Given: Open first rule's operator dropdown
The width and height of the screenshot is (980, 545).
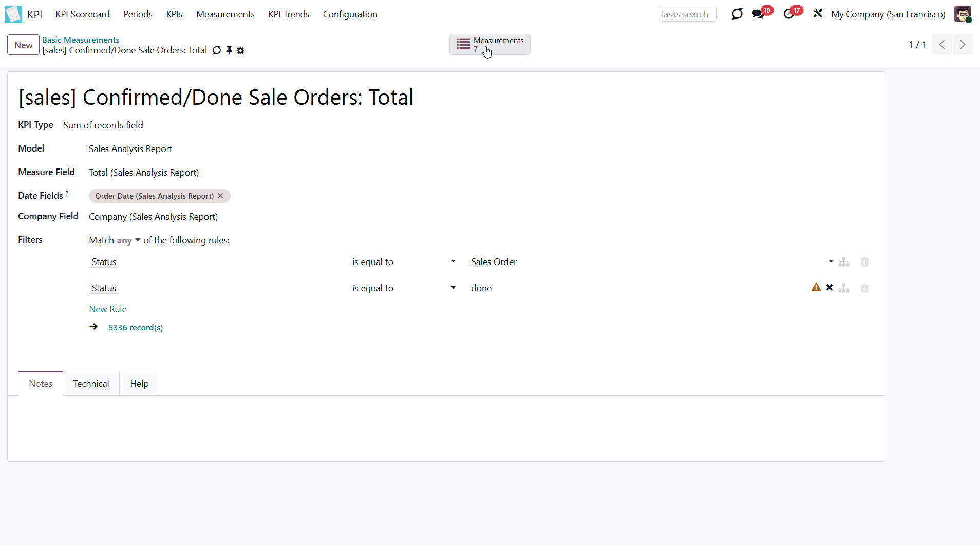Looking at the screenshot, I should tap(403, 262).
